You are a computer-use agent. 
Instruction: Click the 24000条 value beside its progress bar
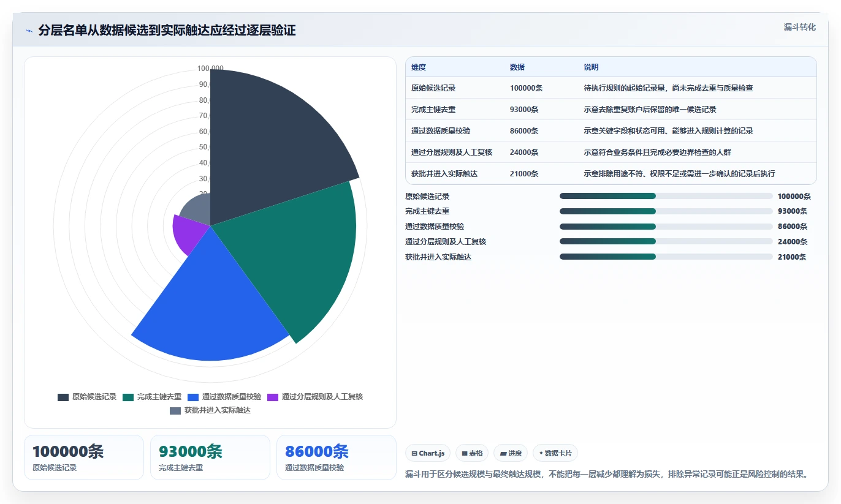pyautogui.click(x=792, y=242)
